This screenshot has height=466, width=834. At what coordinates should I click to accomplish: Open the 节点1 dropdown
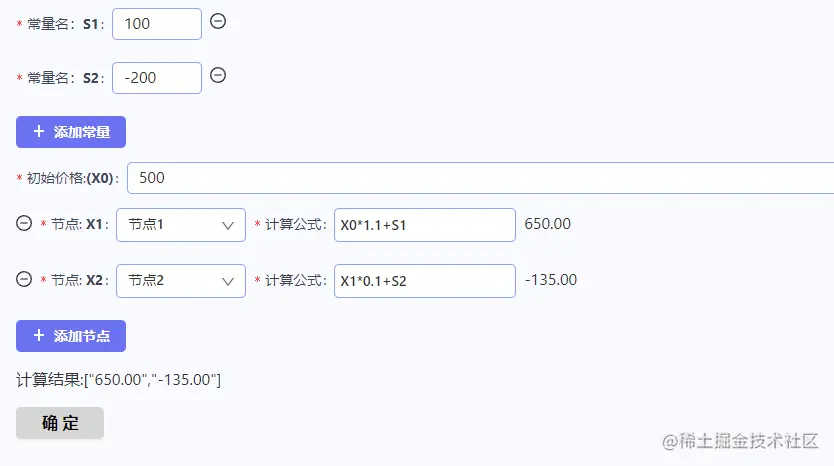pos(170,225)
